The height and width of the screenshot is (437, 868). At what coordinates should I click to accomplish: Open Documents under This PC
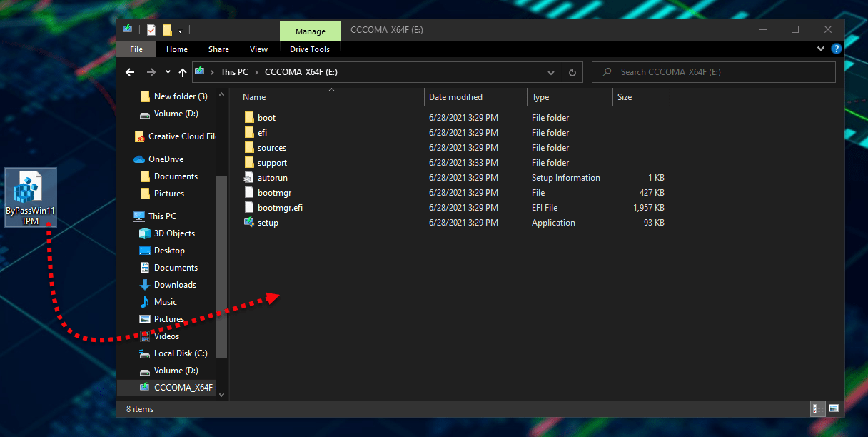(x=176, y=268)
